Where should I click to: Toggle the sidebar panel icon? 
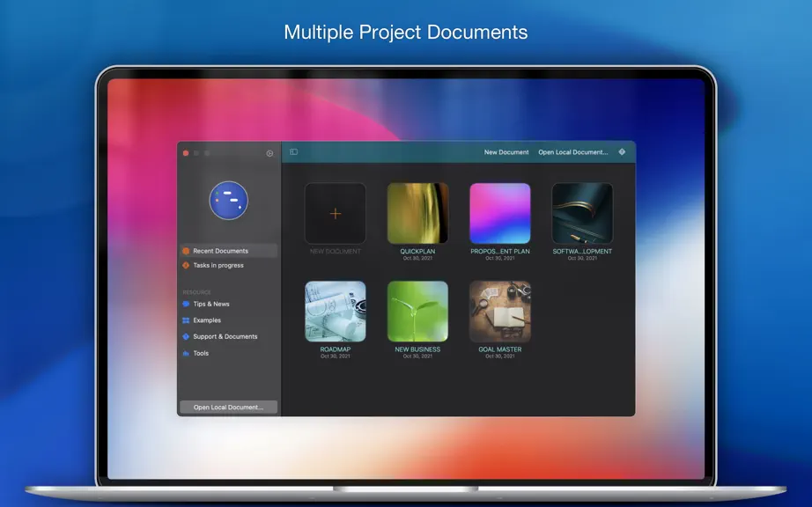point(293,151)
